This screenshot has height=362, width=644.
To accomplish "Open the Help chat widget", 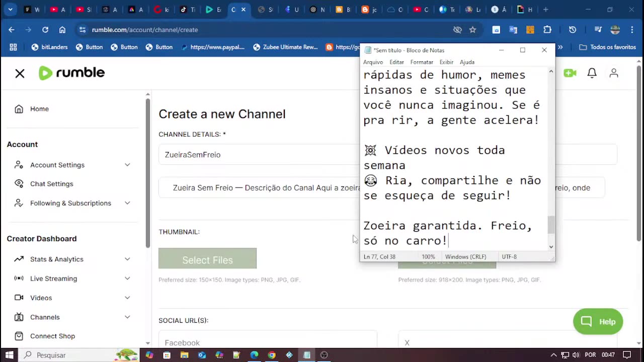I will pos(598,322).
